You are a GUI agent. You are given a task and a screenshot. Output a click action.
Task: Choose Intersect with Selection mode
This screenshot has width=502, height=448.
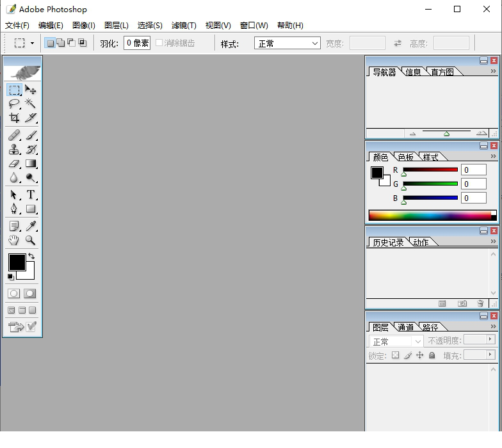(x=82, y=43)
